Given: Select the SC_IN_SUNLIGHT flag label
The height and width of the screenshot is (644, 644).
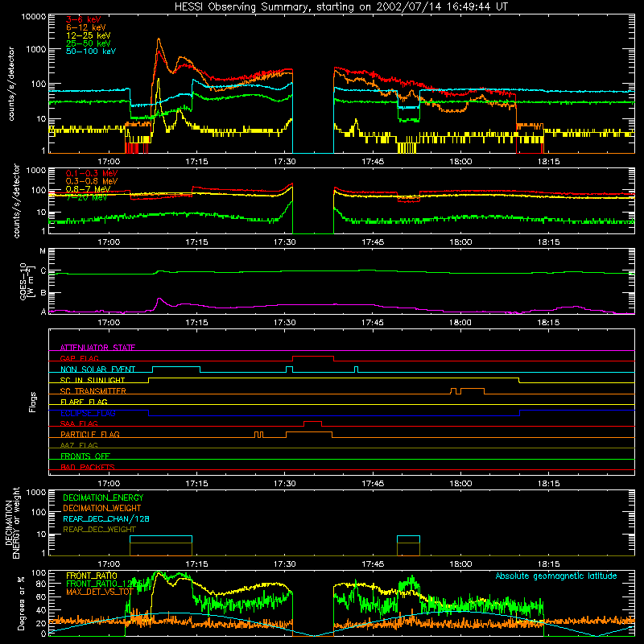Looking at the screenshot, I should point(93,380).
